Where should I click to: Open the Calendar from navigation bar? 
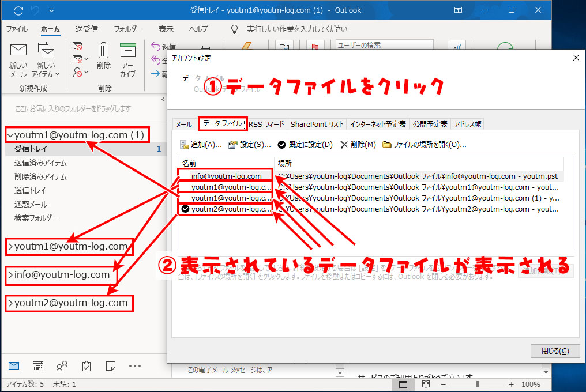point(37,366)
